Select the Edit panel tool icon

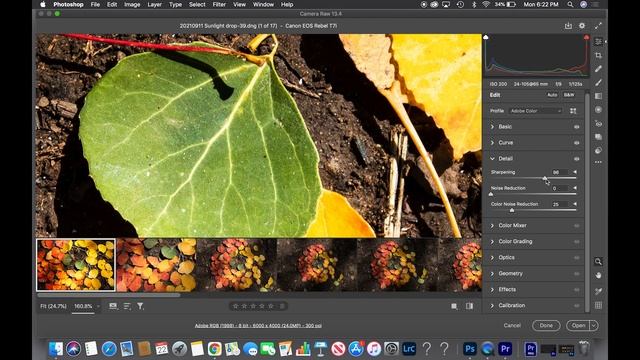click(598, 42)
